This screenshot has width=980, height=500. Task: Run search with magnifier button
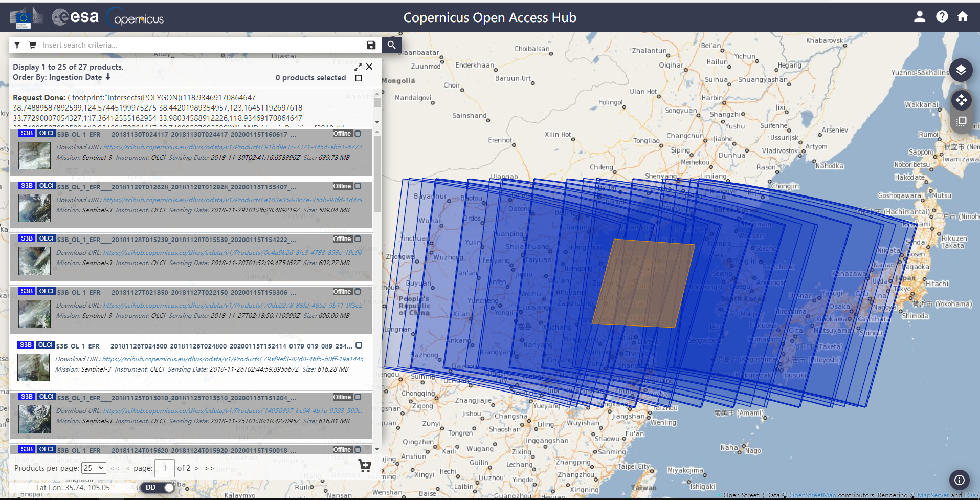pyautogui.click(x=391, y=45)
